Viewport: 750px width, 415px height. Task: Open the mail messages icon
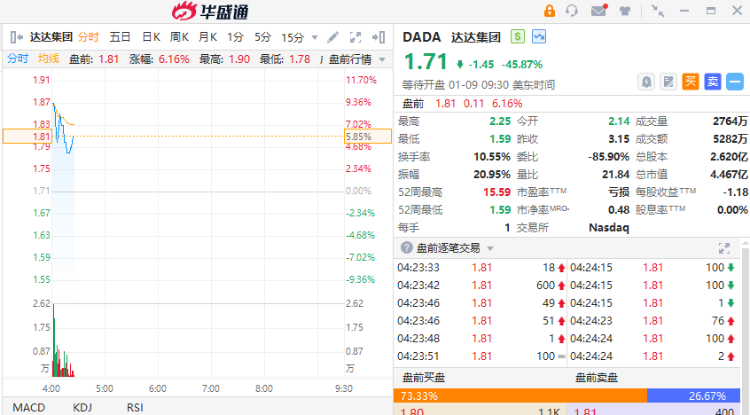coord(599,11)
